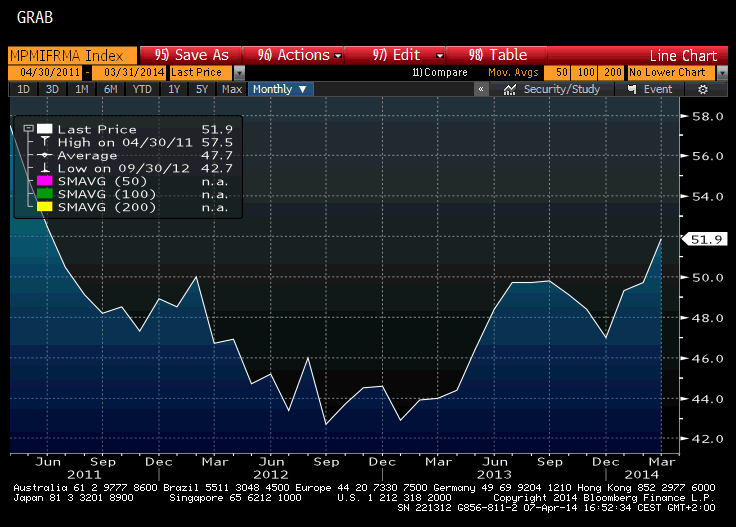Click the Compare option

pyautogui.click(x=440, y=72)
